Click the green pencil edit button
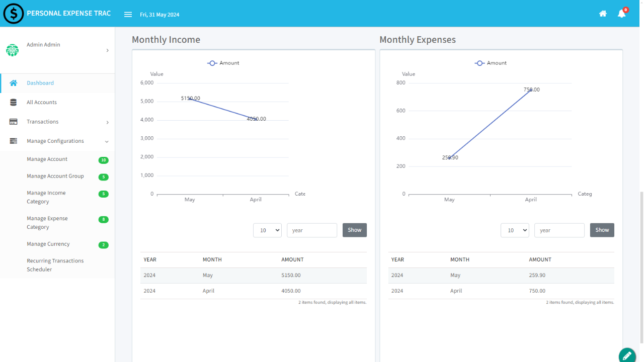The width and height of the screenshot is (644, 362). (x=627, y=355)
